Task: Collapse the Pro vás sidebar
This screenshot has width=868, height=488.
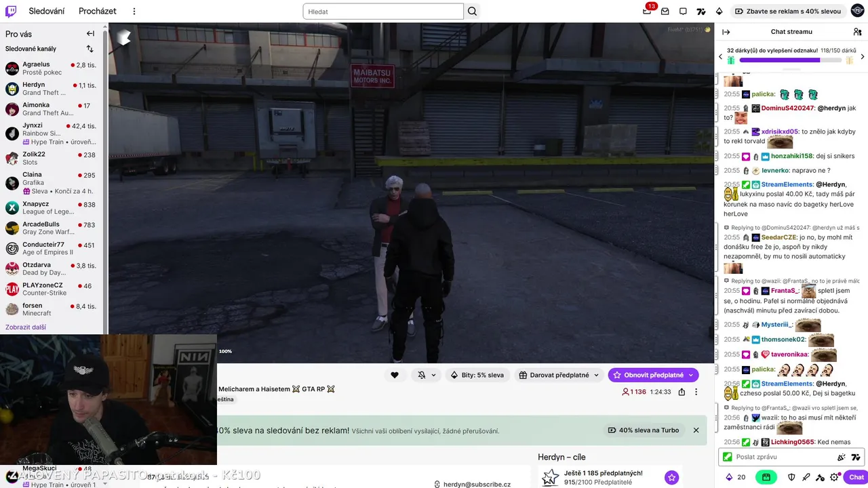Action: 90,34
